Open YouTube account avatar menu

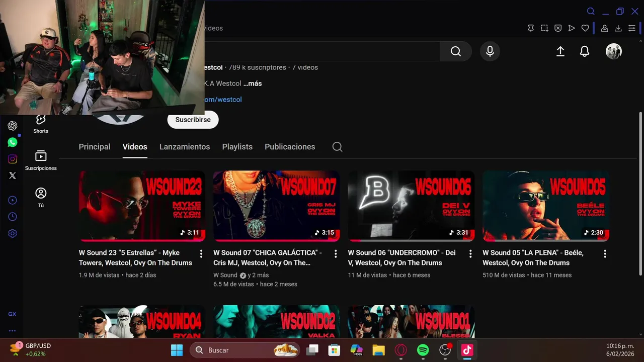[614, 51]
